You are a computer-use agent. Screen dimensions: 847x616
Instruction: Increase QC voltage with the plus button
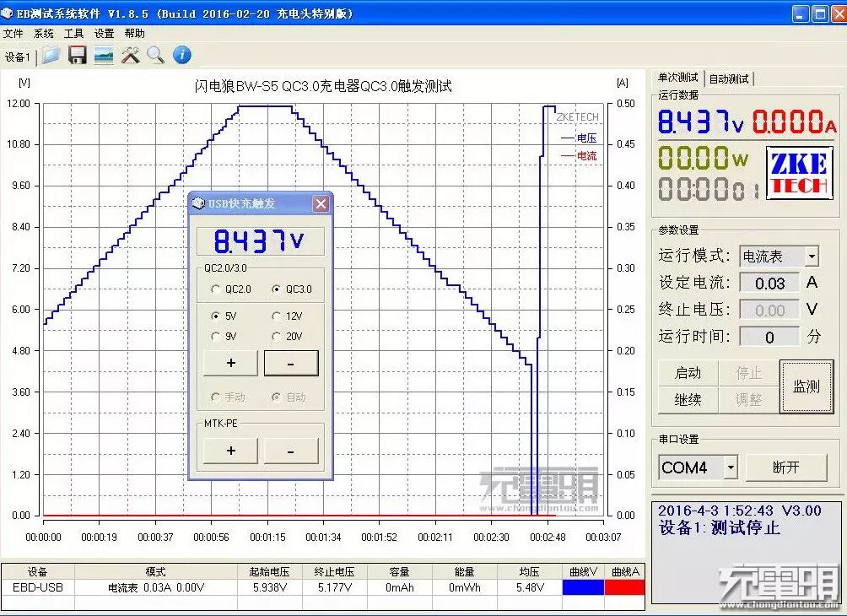tap(230, 363)
